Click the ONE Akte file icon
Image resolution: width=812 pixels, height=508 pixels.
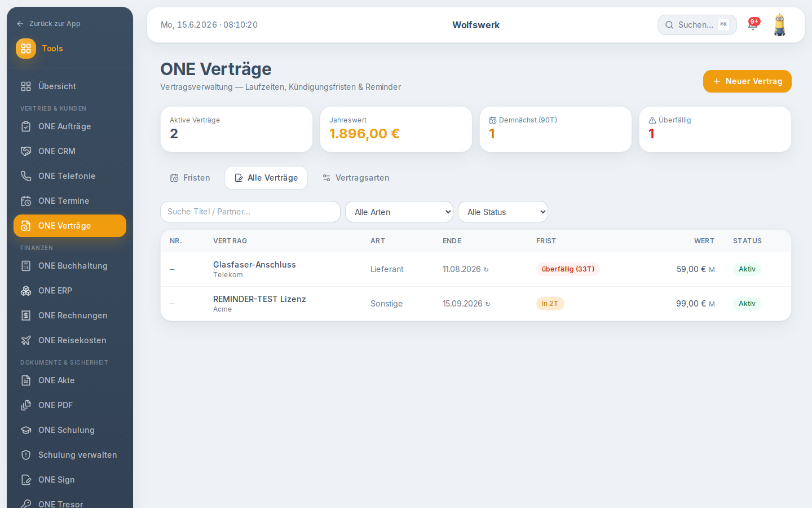tap(26, 380)
